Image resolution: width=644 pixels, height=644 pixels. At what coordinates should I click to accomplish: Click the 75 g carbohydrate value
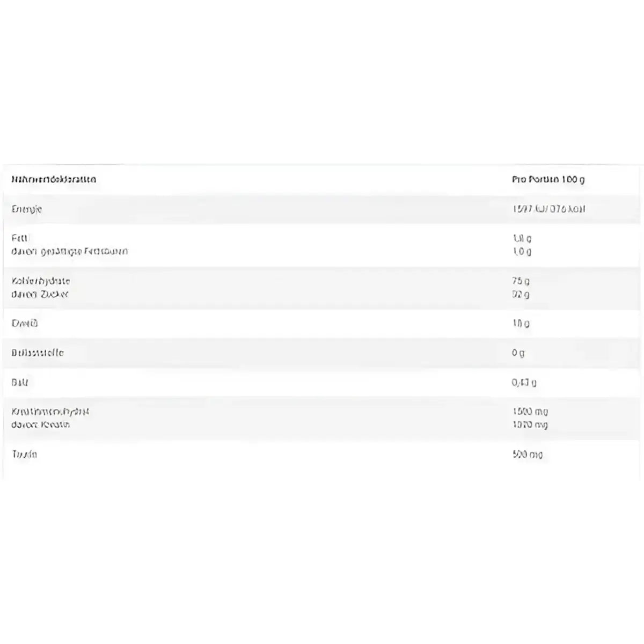click(521, 281)
